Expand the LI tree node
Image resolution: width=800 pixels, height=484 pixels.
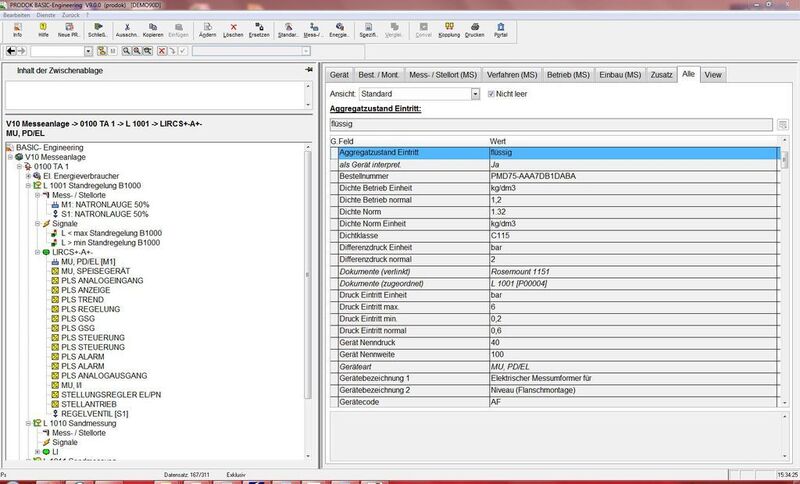37,451
